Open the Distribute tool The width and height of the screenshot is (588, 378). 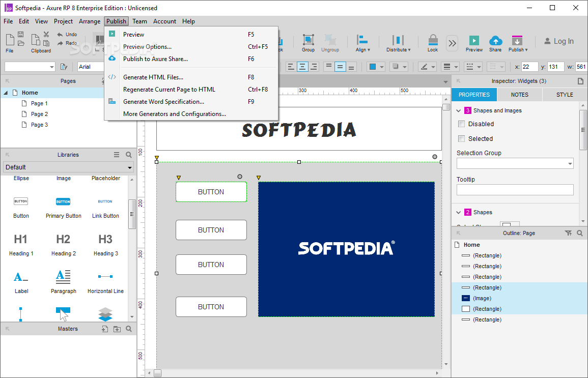point(398,43)
